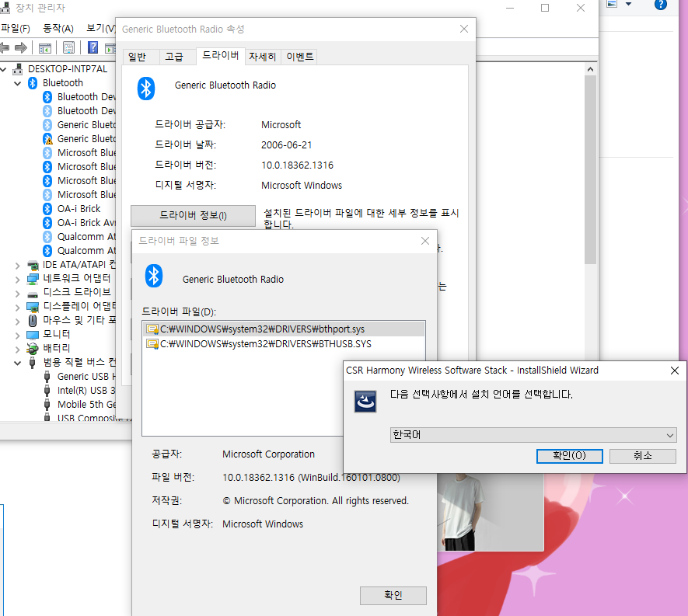The image size is (688, 616).
Task: Click the InstallShield wizard icon
Action: tap(365, 401)
